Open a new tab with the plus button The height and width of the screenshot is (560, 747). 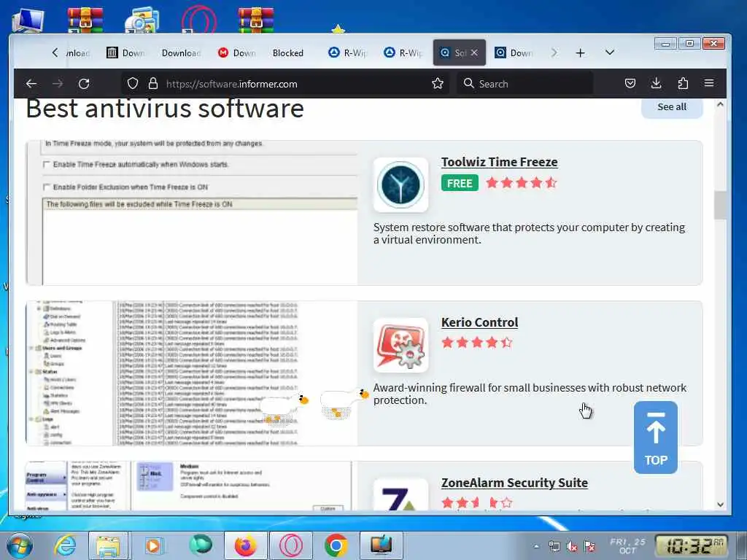coord(580,52)
